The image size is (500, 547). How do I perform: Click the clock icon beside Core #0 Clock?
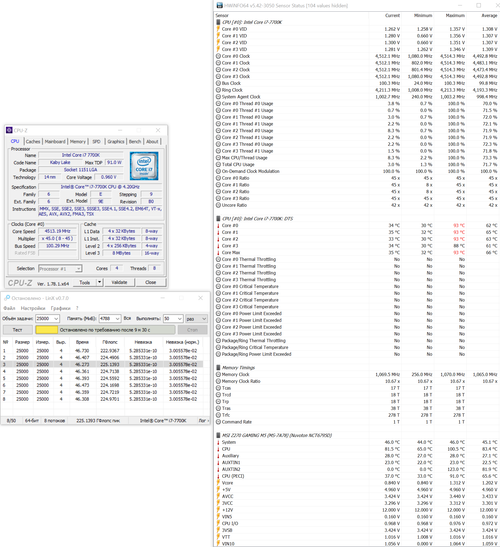(218, 56)
